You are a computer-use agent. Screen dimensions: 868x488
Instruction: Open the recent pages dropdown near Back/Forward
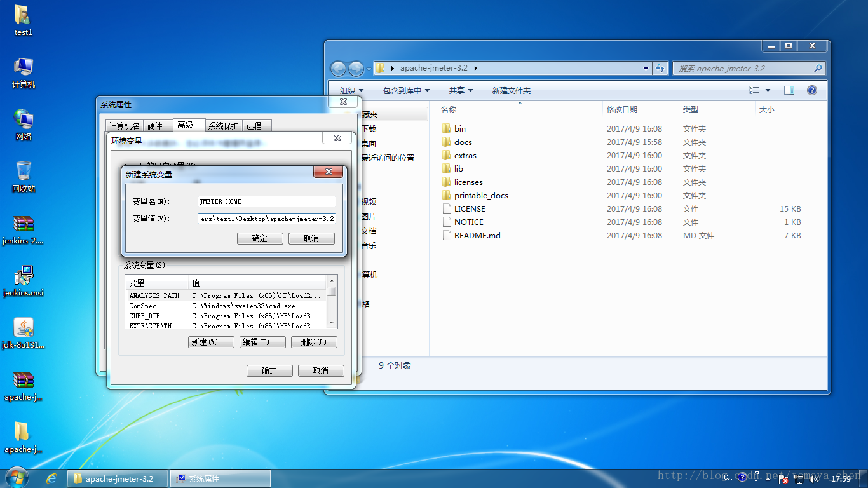coord(369,68)
